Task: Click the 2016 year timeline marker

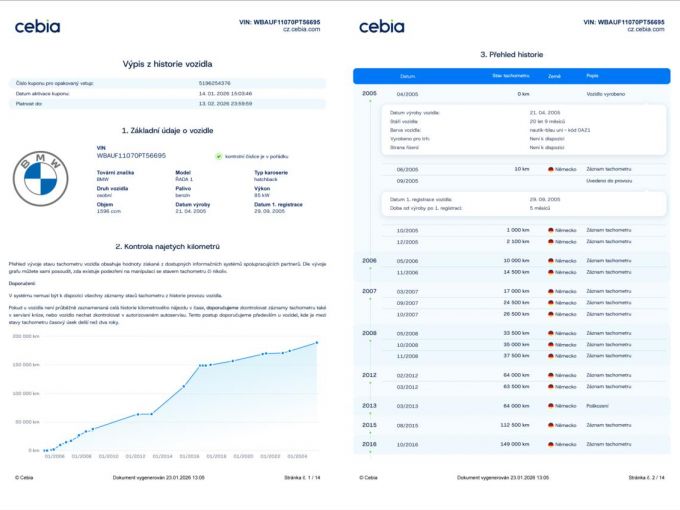Action: 369,443
